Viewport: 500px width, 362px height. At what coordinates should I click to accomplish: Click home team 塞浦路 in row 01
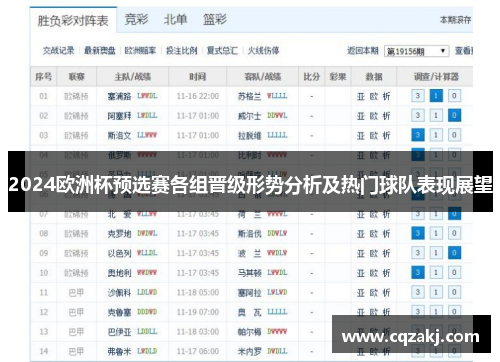[x=119, y=96]
